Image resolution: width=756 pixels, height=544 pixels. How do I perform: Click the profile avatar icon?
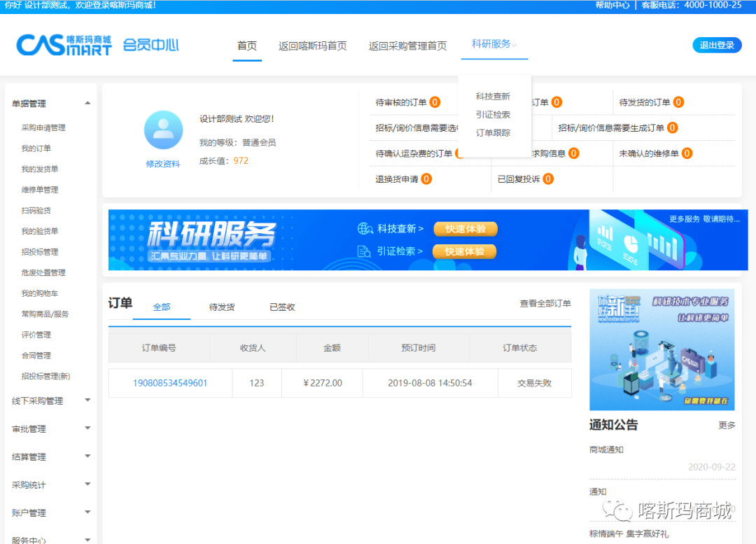[163, 130]
